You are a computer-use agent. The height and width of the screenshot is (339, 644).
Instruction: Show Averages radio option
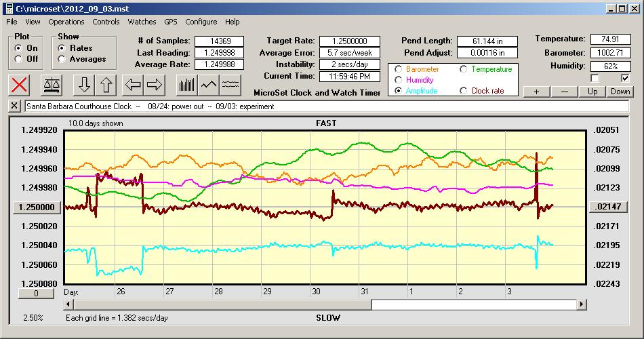(x=62, y=59)
